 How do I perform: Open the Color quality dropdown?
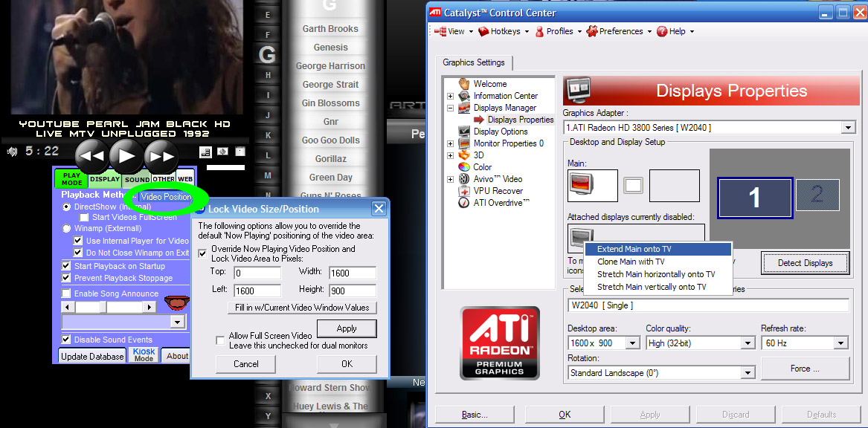748,343
